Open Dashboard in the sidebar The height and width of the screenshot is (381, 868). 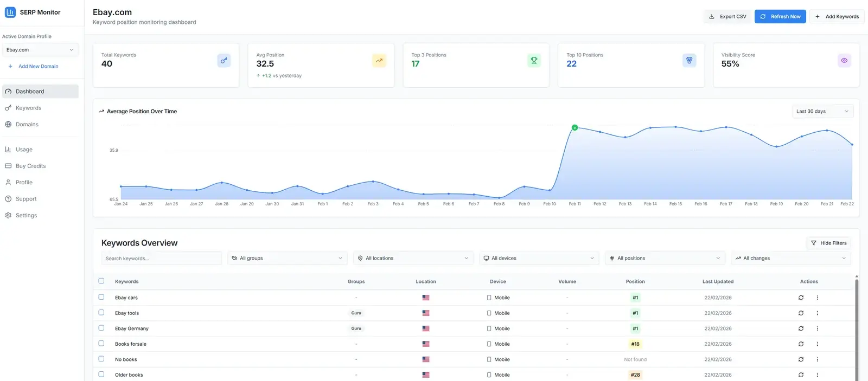point(40,92)
